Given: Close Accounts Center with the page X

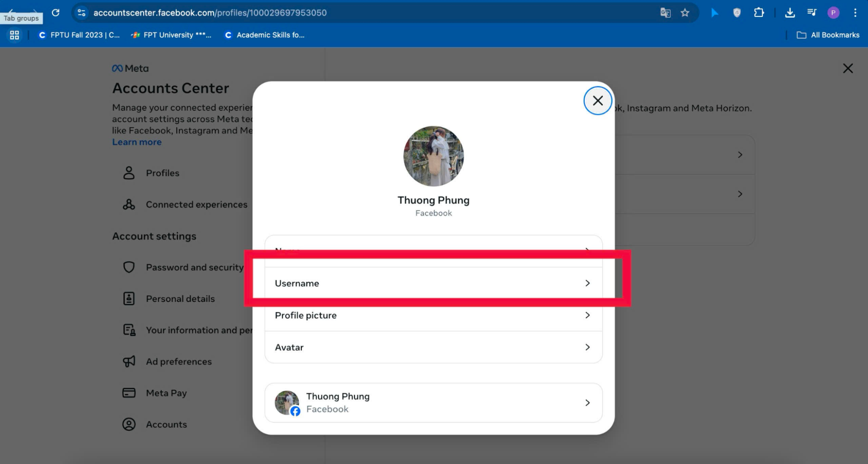Looking at the screenshot, I should [848, 68].
